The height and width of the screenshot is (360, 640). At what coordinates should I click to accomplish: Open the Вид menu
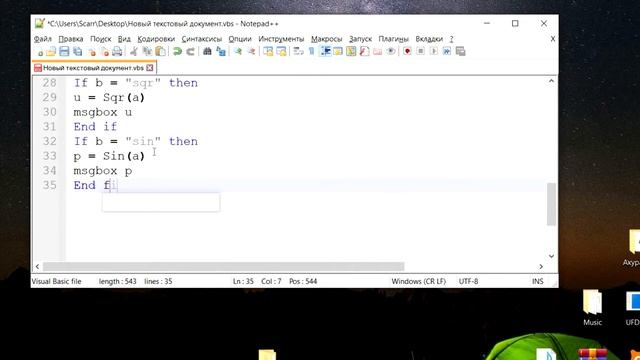click(x=124, y=39)
